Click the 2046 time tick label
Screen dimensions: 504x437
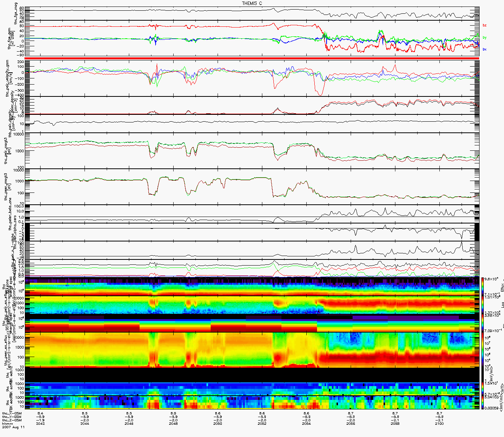(x=129, y=424)
